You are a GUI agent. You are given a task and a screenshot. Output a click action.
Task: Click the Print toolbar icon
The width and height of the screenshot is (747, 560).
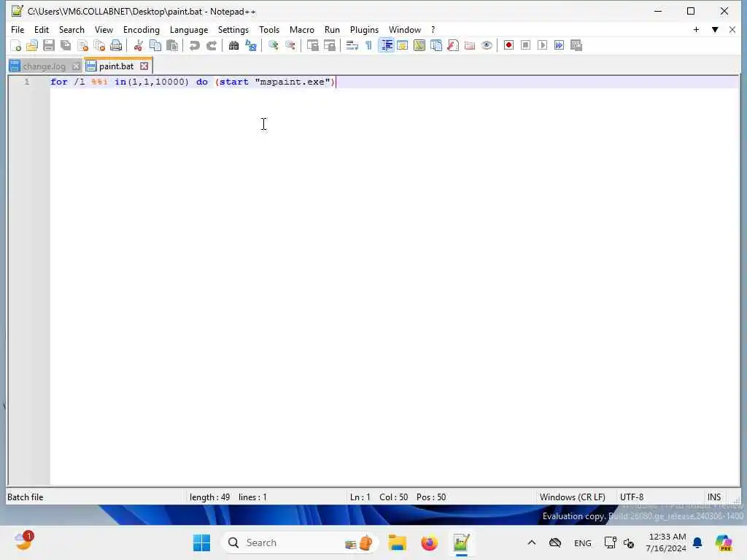coord(116,46)
